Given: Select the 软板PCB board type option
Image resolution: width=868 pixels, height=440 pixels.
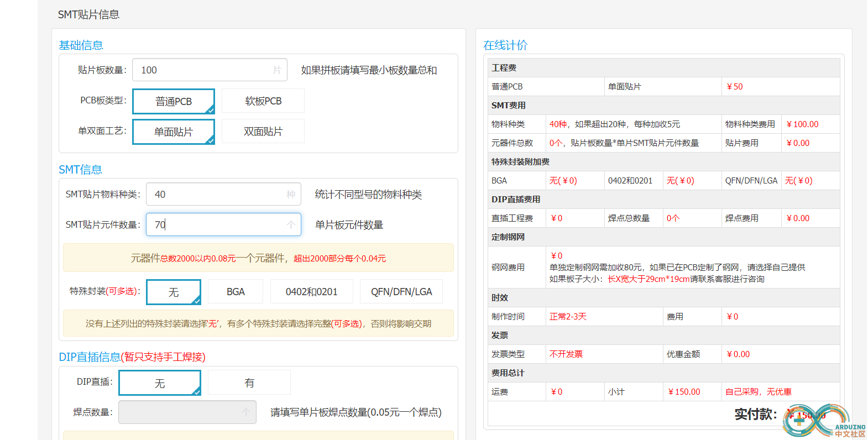Looking at the screenshot, I should coord(263,101).
